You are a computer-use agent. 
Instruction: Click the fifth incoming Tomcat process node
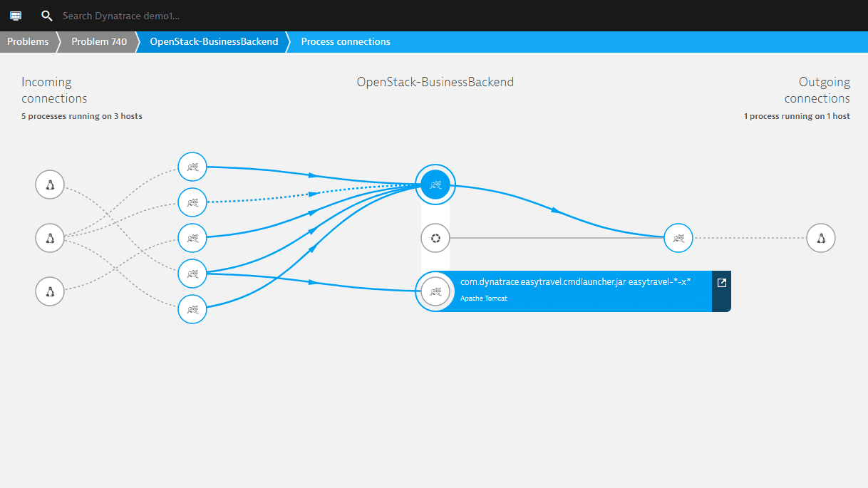coord(192,309)
